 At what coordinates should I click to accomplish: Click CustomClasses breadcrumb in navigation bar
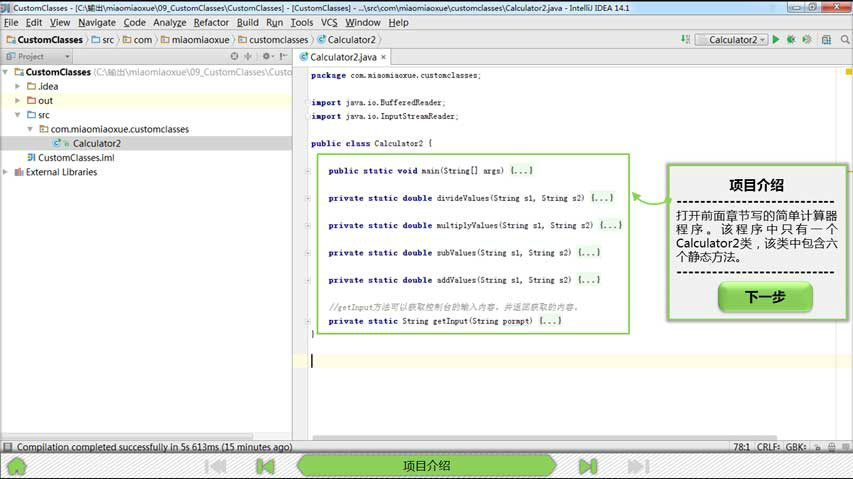[45, 40]
